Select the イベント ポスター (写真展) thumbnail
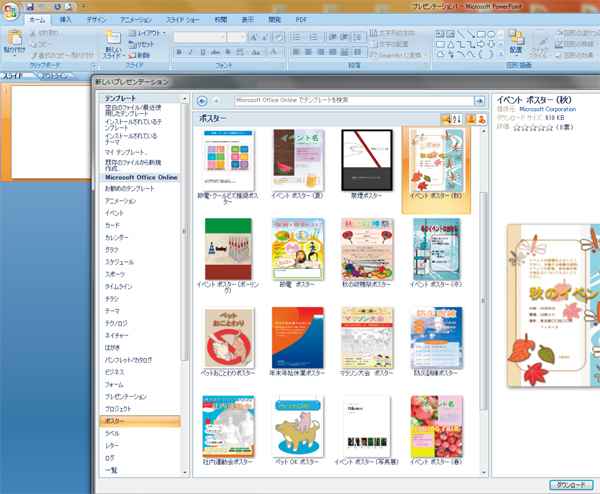 (x=367, y=427)
